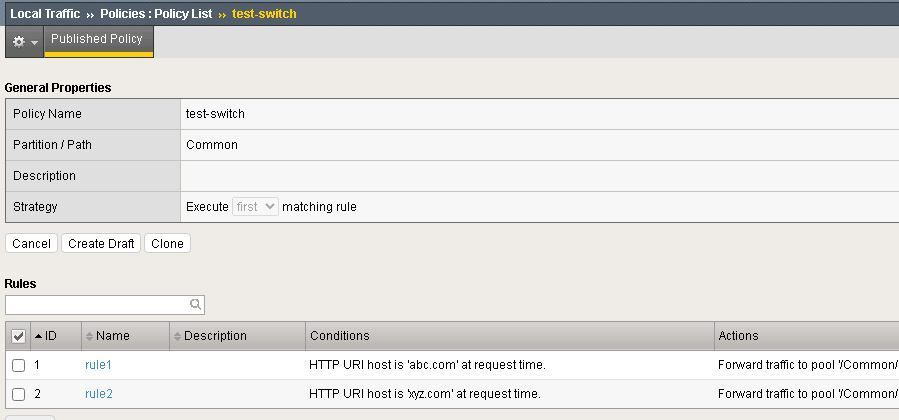Open the gear settings menu
Viewport: 899px width, 420px height.
coord(24,42)
